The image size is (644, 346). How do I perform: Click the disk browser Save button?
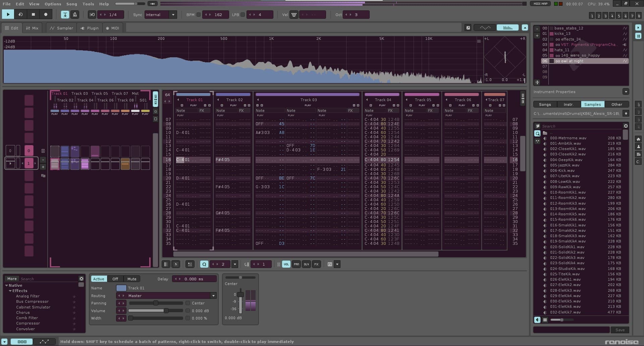coord(620,330)
